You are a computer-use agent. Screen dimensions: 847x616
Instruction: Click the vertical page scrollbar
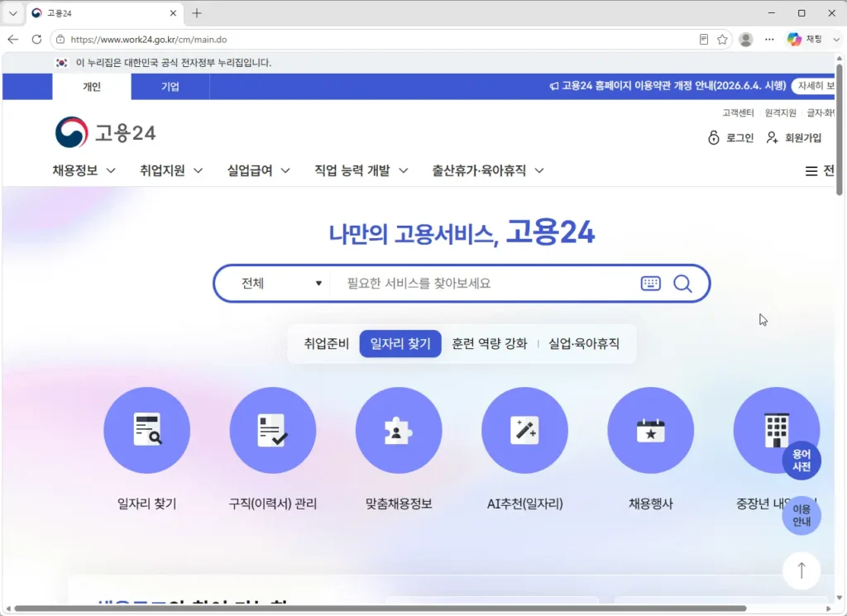pyautogui.click(x=839, y=130)
